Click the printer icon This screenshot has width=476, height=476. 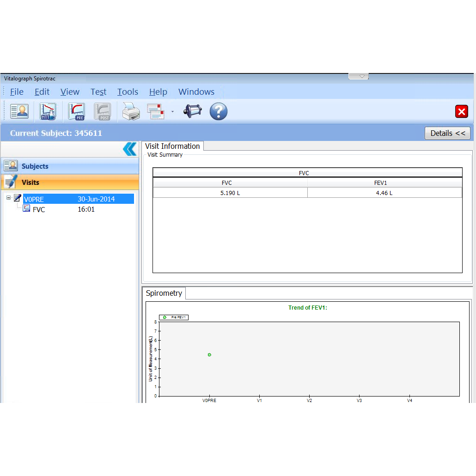pyautogui.click(x=131, y=111)
